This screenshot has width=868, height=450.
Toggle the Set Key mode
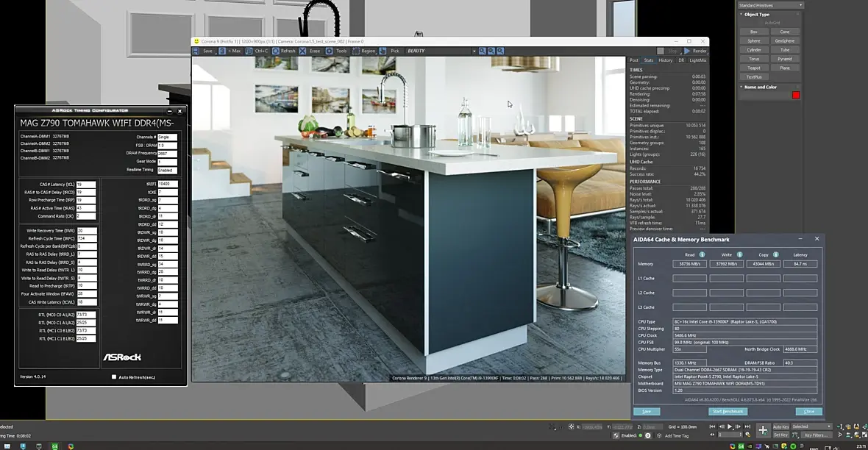[780, 435]
